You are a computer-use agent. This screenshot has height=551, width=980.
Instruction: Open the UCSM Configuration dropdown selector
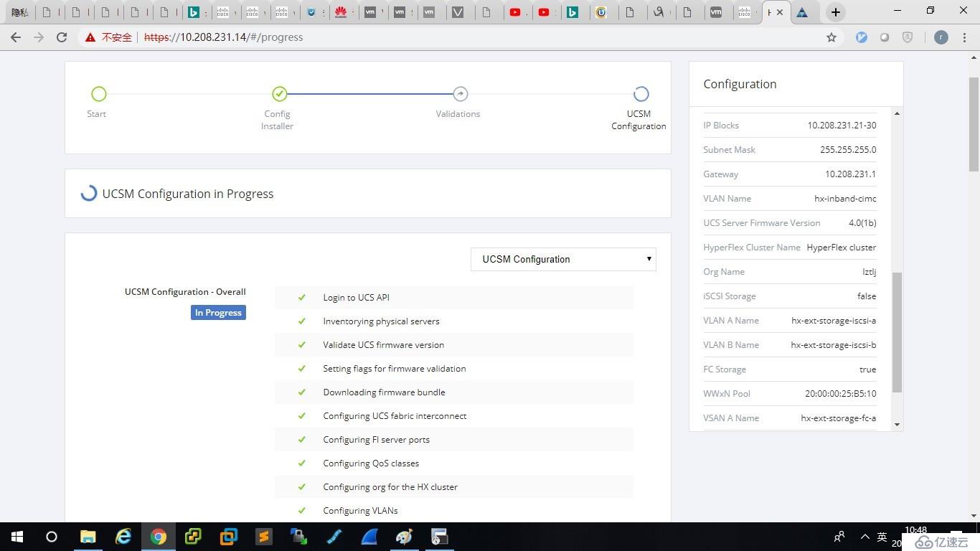[x=563, y=259]
